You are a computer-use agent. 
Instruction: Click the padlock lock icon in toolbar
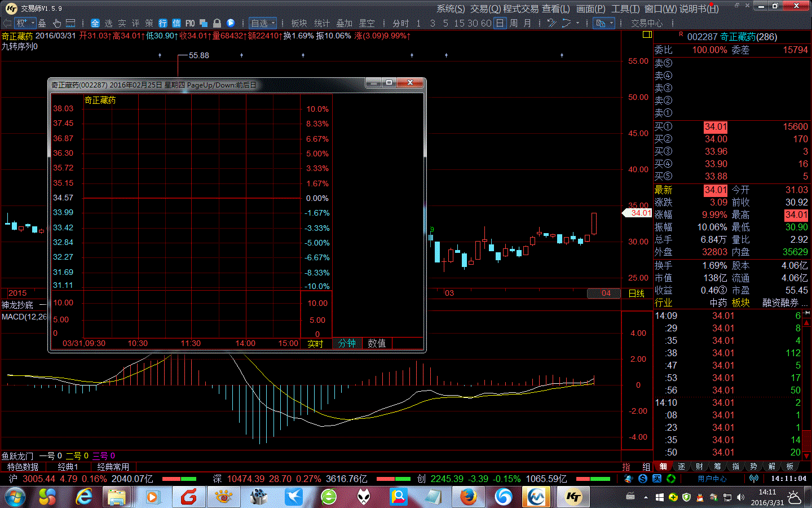[217, 23]
